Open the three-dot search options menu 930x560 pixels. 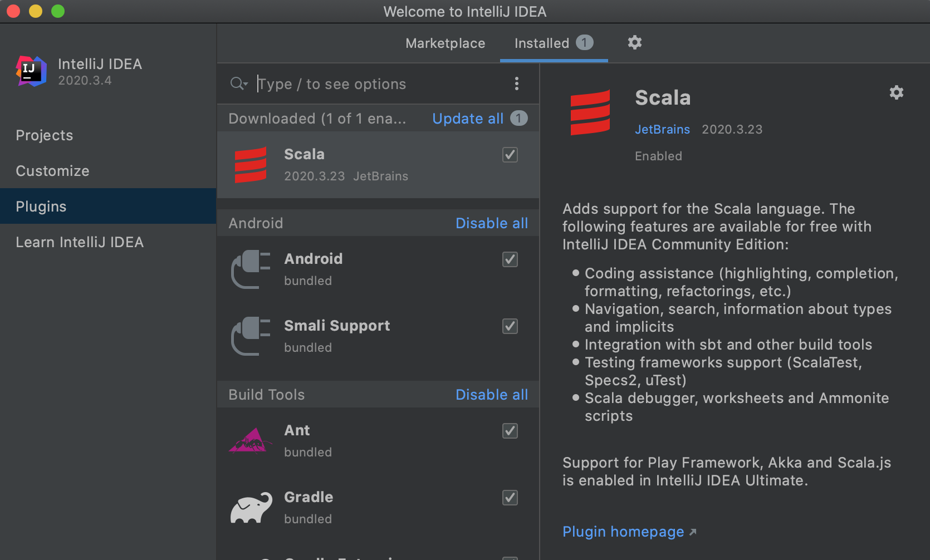[x=517, y=83]
